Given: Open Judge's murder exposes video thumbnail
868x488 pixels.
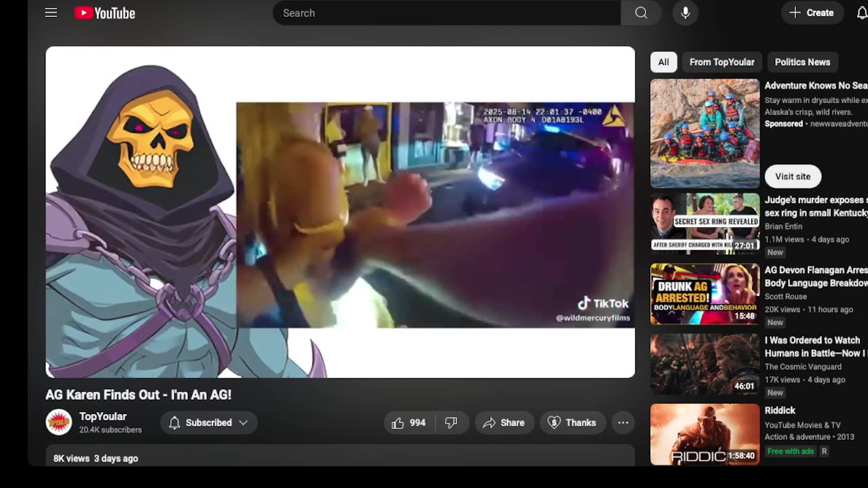Looking at the screenshot, I should [x=705, y=224].
